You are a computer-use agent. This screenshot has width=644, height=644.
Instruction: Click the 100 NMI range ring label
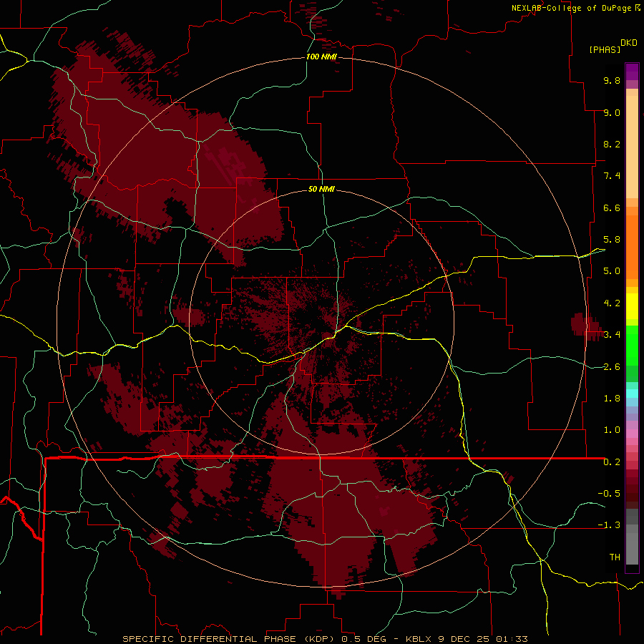[321, 57]
